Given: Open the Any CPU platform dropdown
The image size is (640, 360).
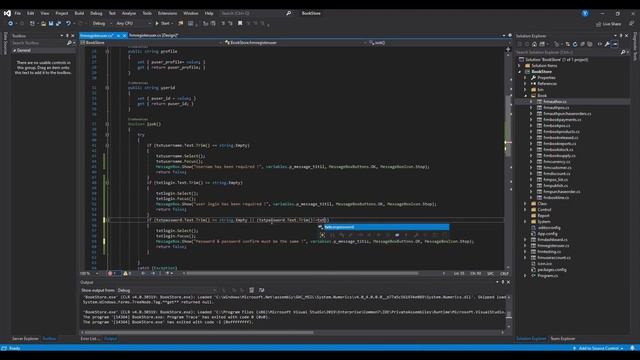Looking at the screenshot, I should click(133, 23).
